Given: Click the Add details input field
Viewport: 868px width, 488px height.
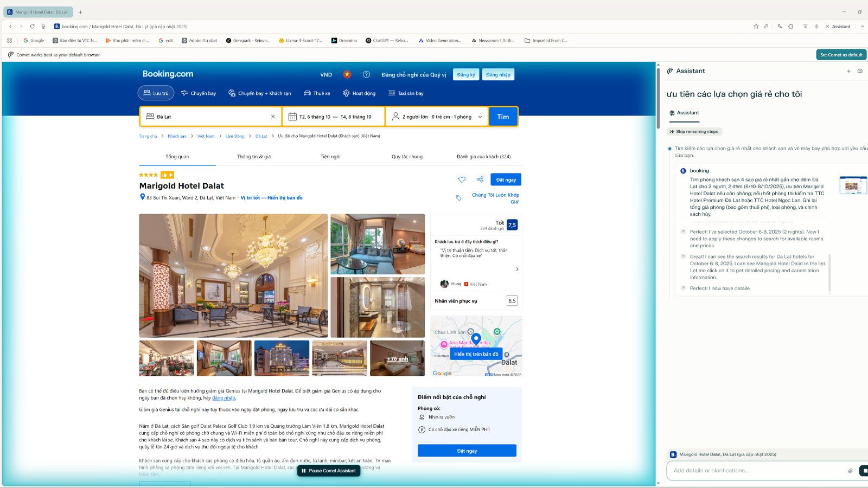Looking at the screenshot, I should [x=757, y=471].
